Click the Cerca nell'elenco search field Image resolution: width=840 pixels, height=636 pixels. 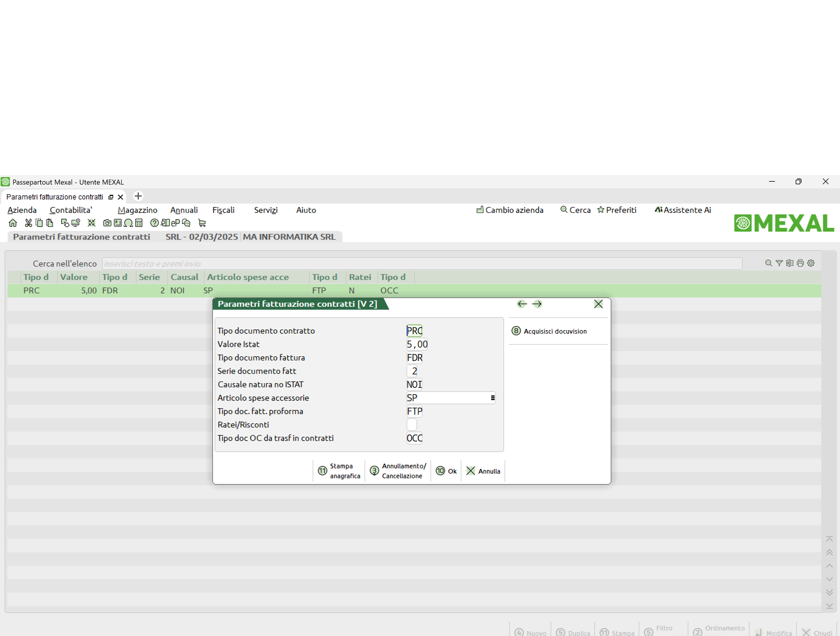tap(421, 264)
